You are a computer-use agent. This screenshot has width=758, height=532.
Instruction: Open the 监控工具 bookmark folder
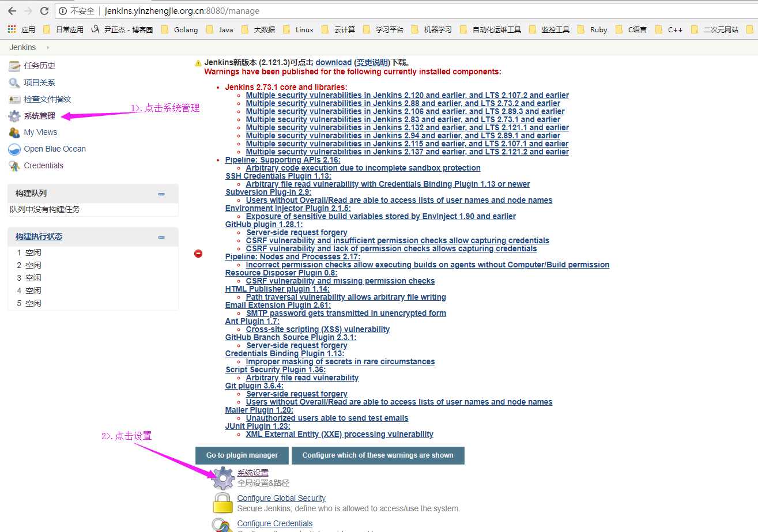[549, 29]
